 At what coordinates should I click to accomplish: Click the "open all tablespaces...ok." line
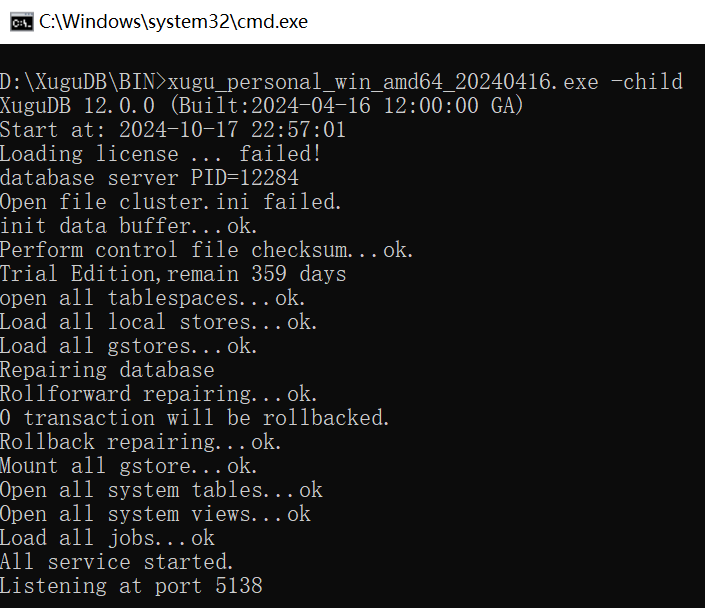click(153, 298)
